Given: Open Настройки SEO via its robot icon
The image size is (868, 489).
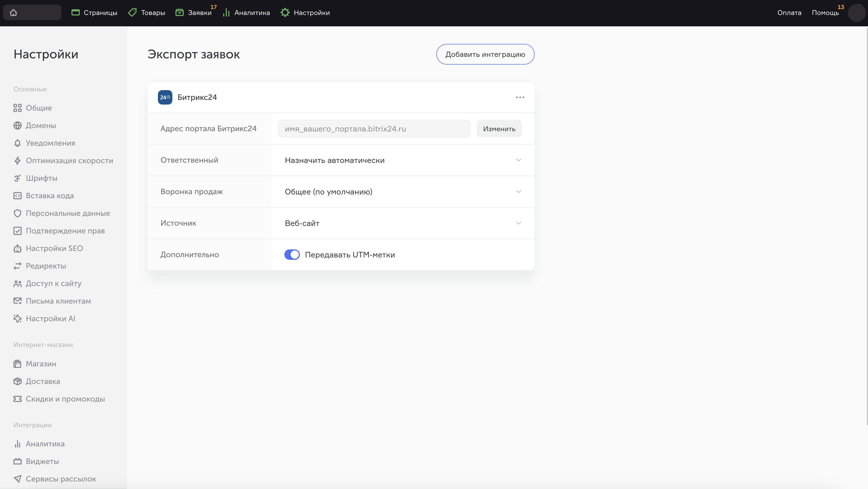Looking at the screenshot, I should tap(18, 249).
